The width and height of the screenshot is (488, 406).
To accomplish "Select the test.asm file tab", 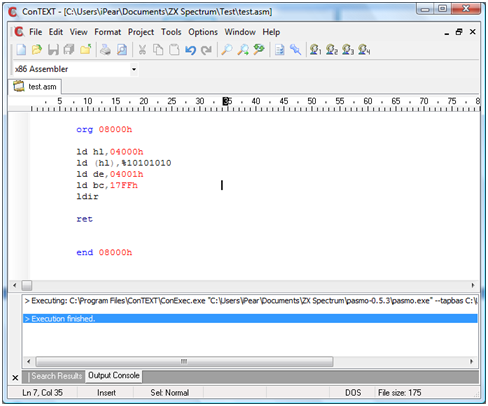I will pyautogui.click(x=35, y=87).
